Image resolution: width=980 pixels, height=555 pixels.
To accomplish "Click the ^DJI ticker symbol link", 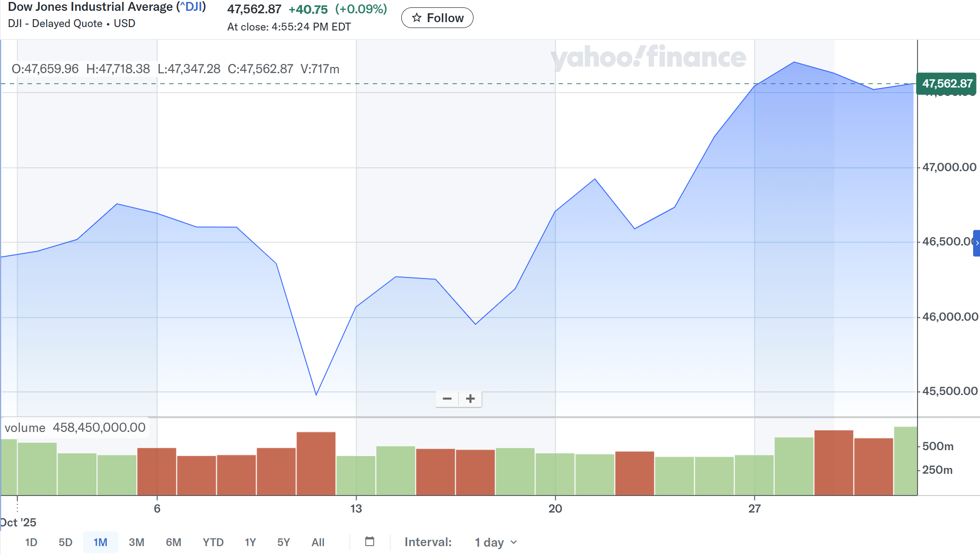I will point(192,7).
